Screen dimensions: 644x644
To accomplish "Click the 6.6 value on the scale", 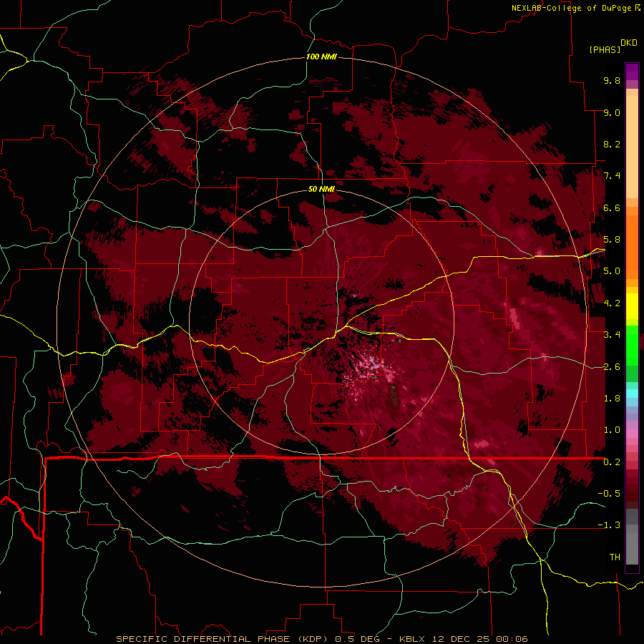I will 612,208.
